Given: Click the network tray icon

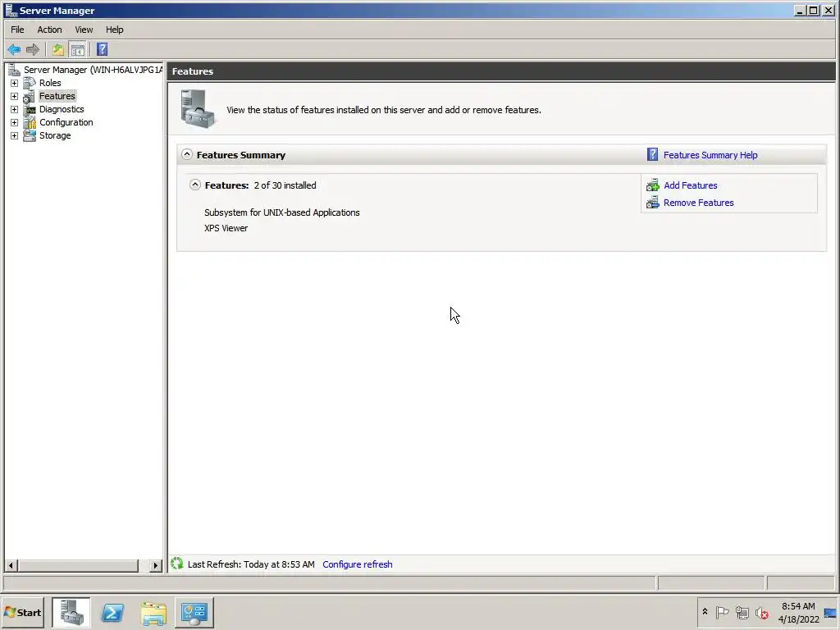Looking at the screenshot, I should coord(742,612).
